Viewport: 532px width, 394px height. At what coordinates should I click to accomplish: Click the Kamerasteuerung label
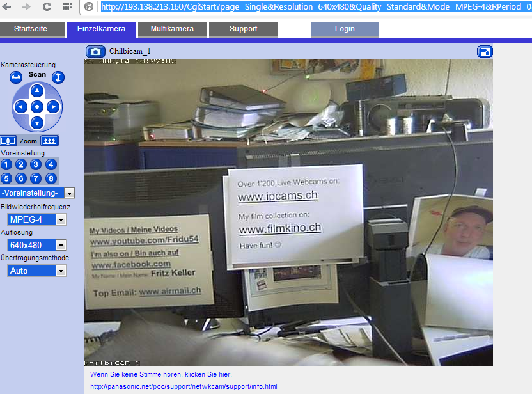click(x=28, y=65)
